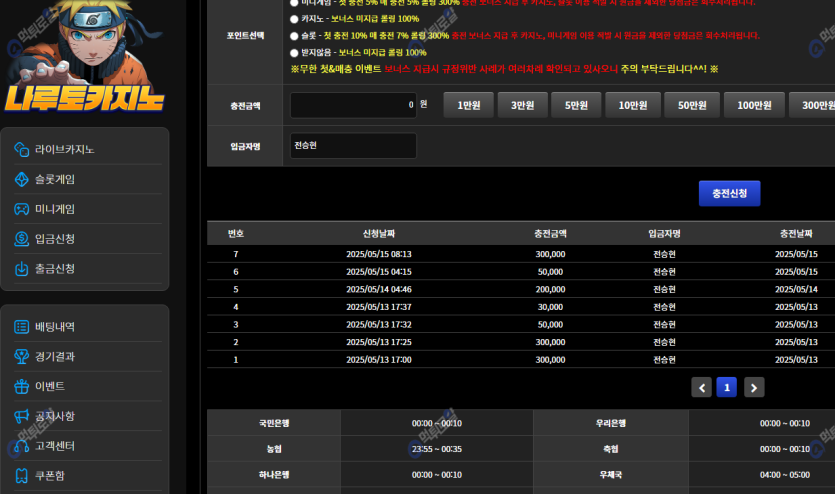Select the 받지않음 no-bonus radio button

point(294,52)
